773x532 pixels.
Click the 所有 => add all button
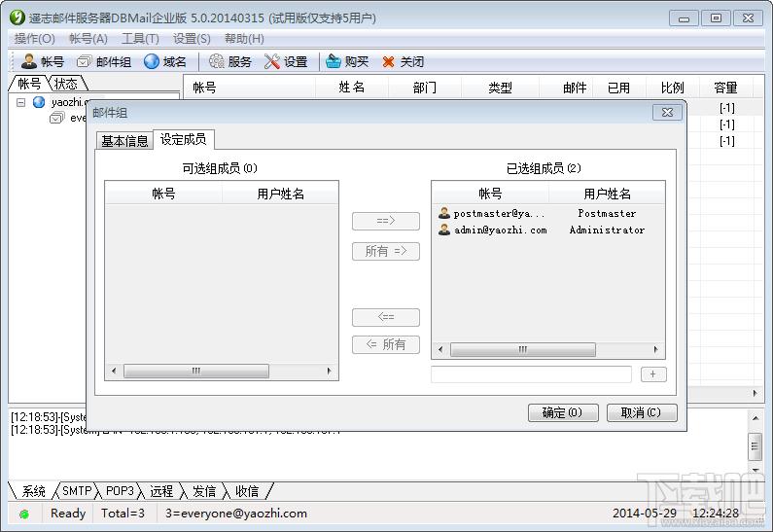pyautogui.click(x=385, y=251)
